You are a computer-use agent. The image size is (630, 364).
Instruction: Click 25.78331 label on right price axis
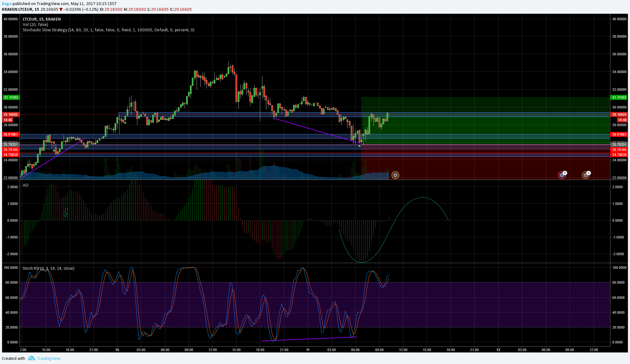point(619,145)
